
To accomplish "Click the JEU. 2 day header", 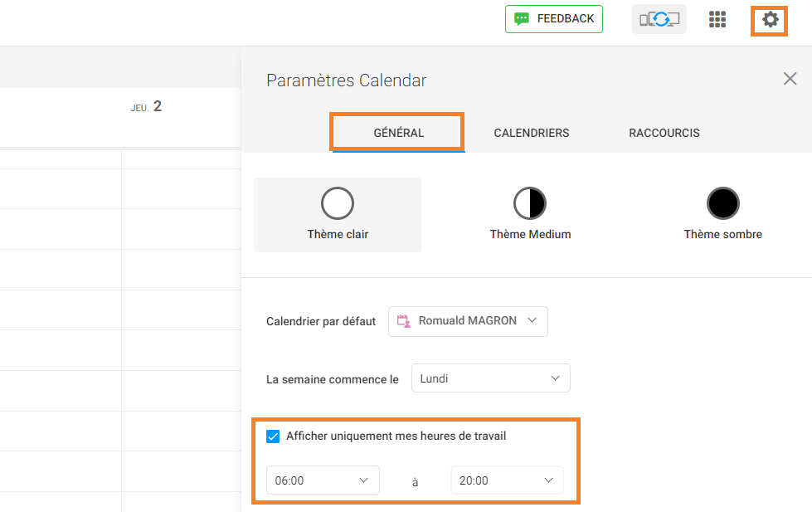I will point(146,107).
